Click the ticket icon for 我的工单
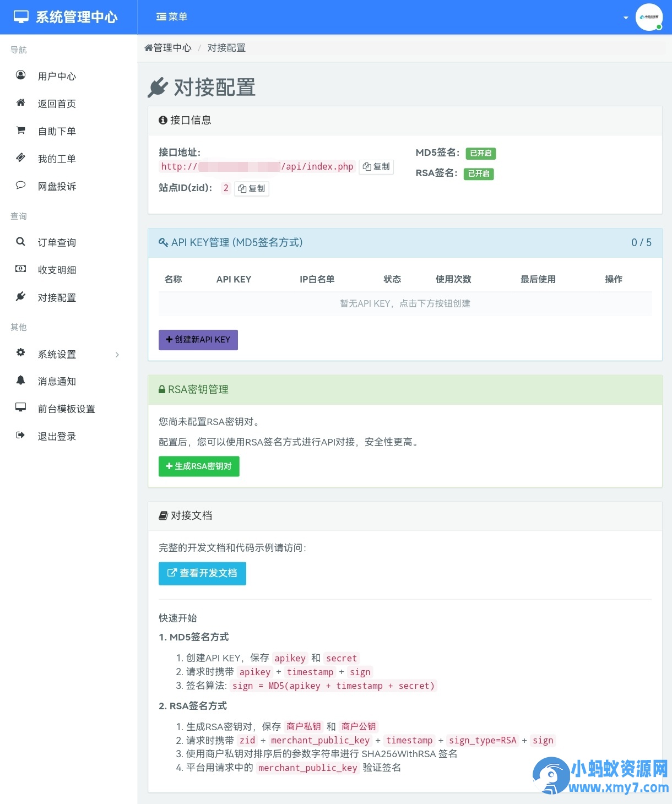The width and height of the screenshot is (672, 804). point(20,157)
